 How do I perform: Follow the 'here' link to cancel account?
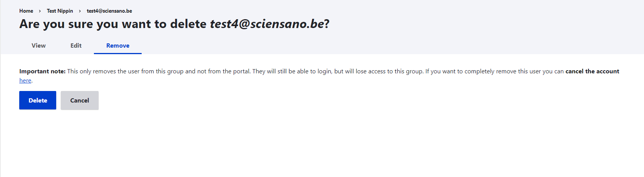(x=25, y=81)
